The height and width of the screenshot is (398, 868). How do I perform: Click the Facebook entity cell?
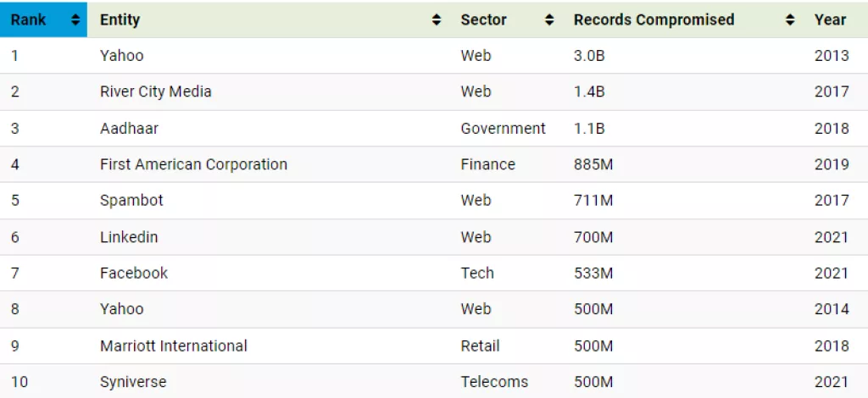tap(134, 273)
